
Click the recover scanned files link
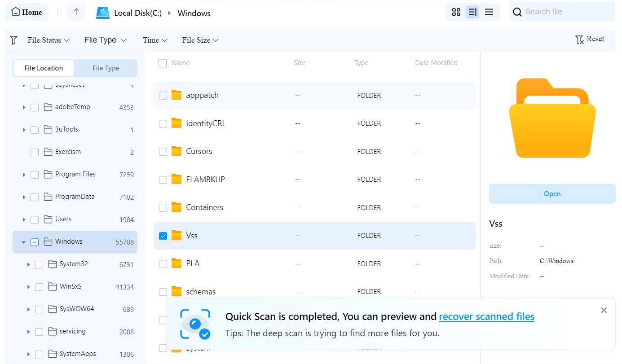click(486, 316)
